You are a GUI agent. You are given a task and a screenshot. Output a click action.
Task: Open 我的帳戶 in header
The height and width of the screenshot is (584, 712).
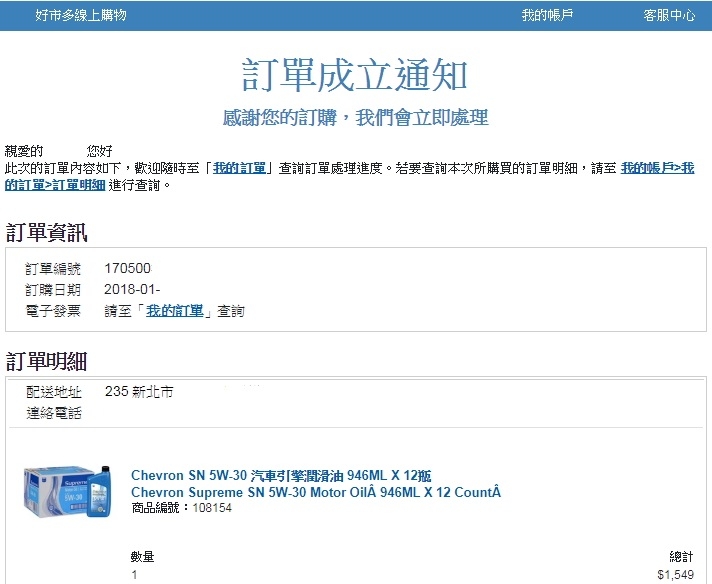click(x=547, y=15)
